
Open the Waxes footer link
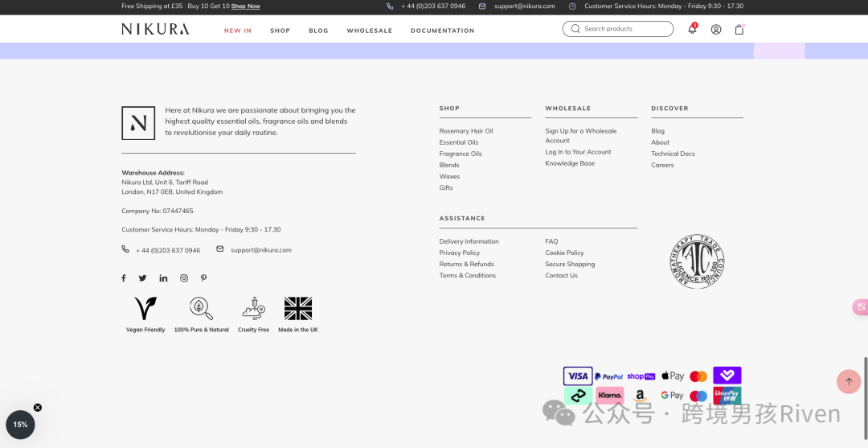pos(449,177)
